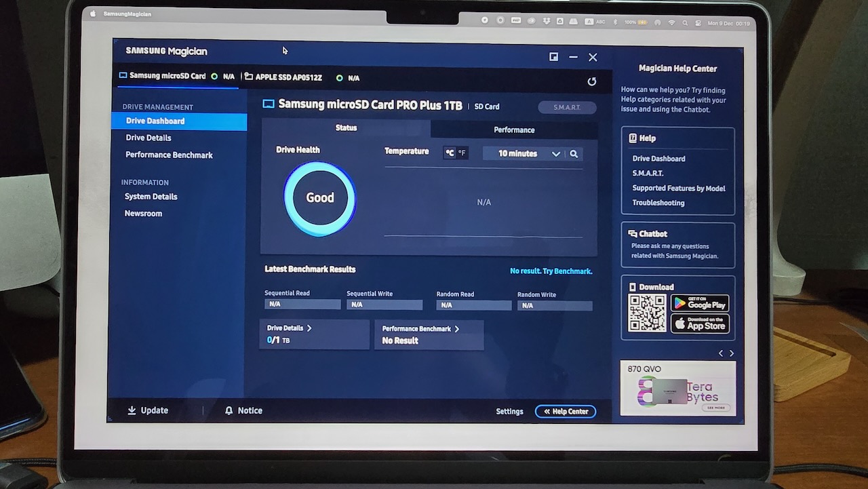Click the Drive Health Good ring indicator
This screenshot has height=489, width=868.
tap(319, 198)
